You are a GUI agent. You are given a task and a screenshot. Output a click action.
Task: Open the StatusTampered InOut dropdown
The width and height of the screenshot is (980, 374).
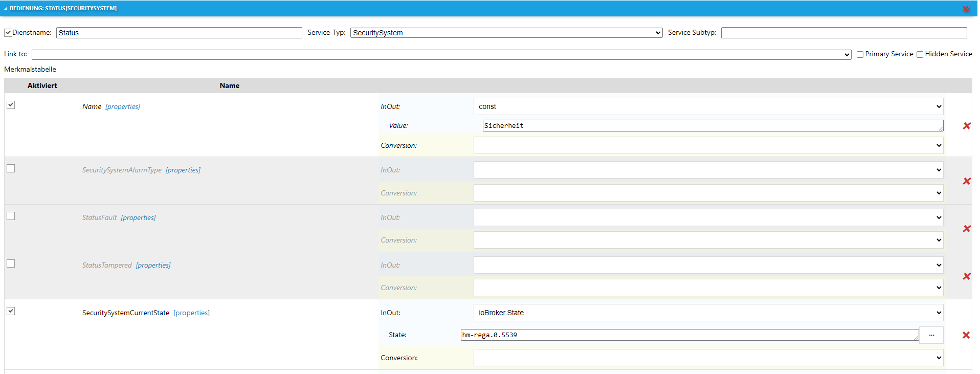(708, 265)
